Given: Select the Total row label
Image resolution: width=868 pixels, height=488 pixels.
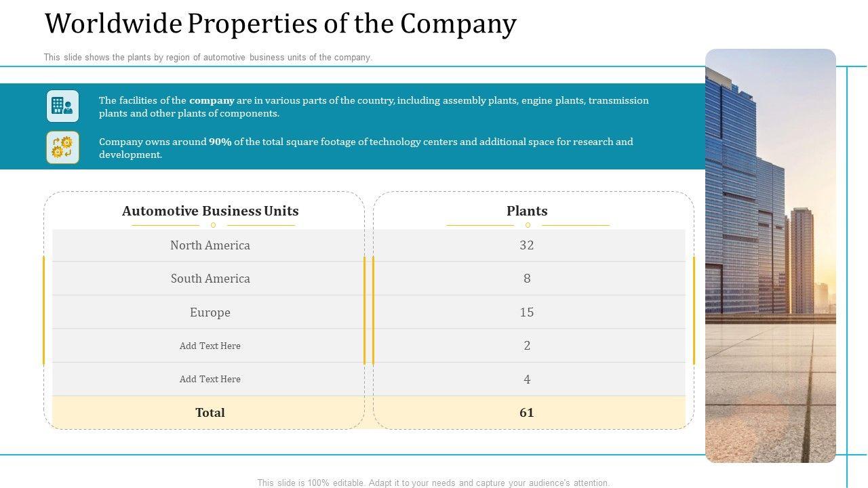Looking at the screenshot, I should click(210, 413).
